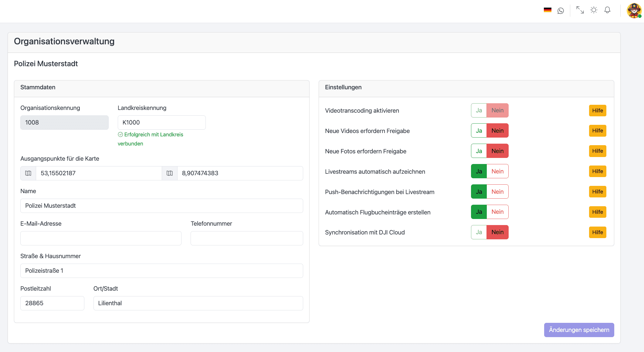Image resolution: width=644 pixels, height=352 pixels.
Task: Set Push-Benachrichtigungen bei Livestream to Nein
Action: (497, 192)
